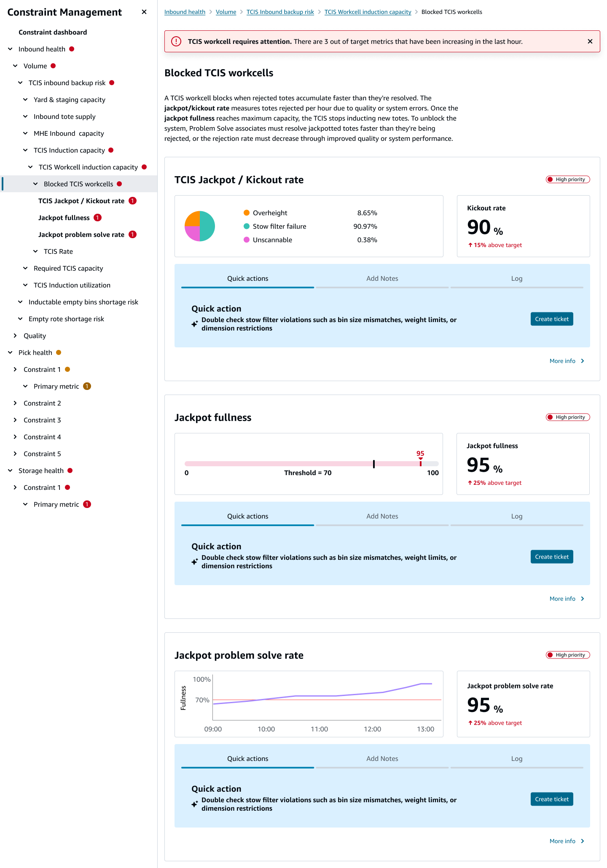
Task: Select Jackpot fullness in sidebar tree
Action: 64,218
